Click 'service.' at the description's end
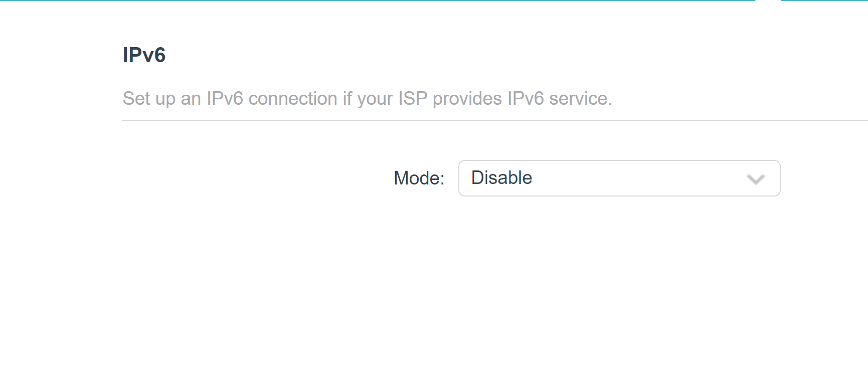This screenshot has height=379, width=868. click(580, 99)
